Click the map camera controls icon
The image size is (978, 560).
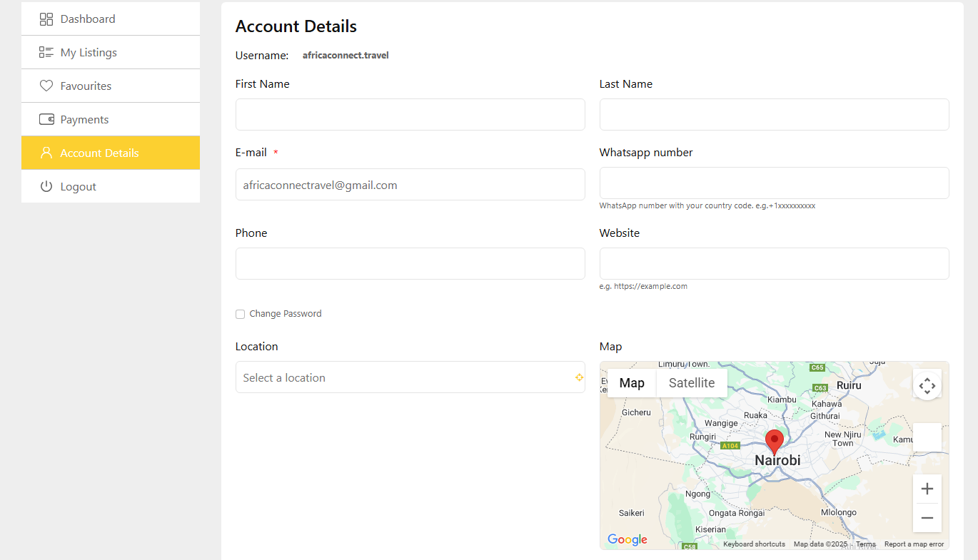[927, 386]
